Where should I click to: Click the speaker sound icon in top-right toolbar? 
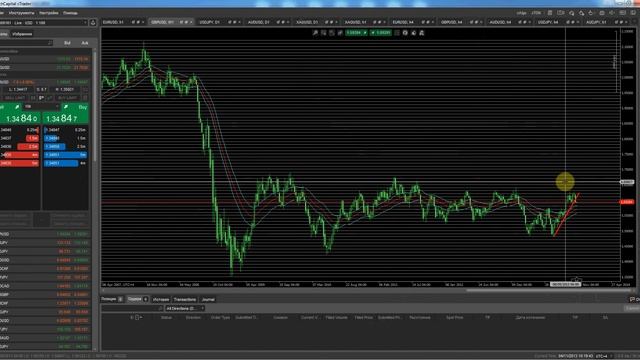(612, 13)
